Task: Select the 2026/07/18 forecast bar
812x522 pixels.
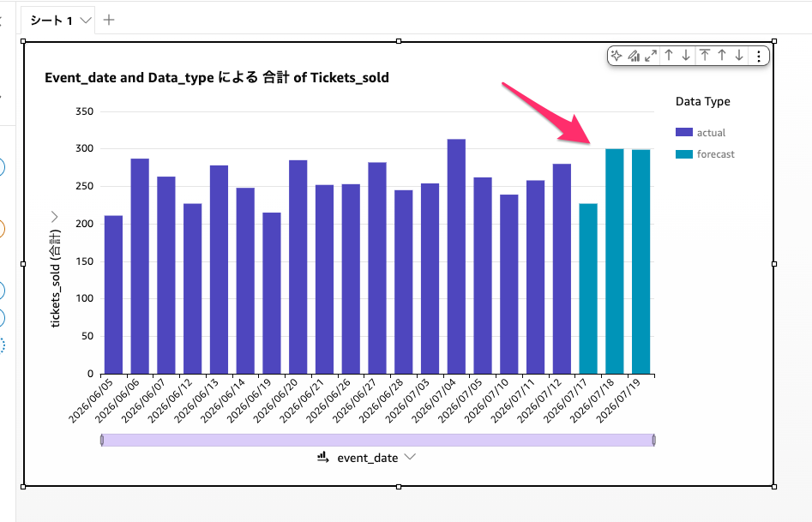Action: 614,261
